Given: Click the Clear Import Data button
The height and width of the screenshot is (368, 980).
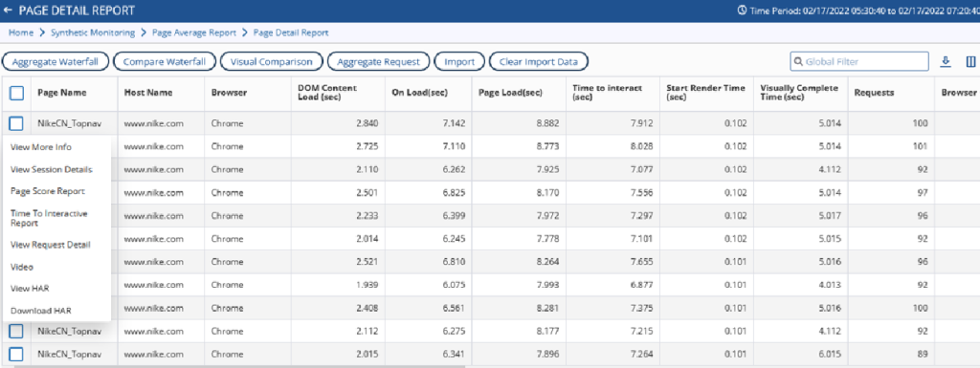Looking at the screenshot, I should [x=538, y=62].
